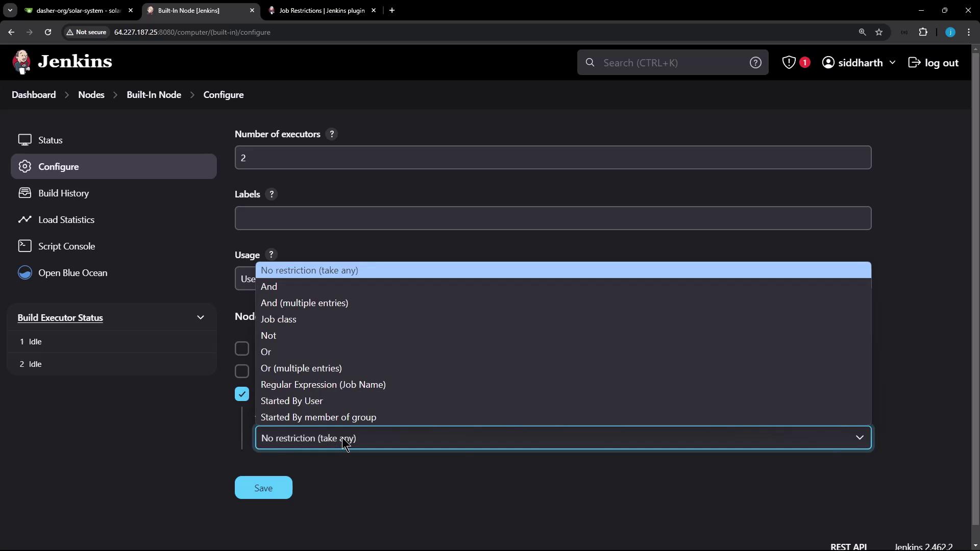Tick the first unchecked node property checkbox
The image size is (980, 551).
(242, 349)
